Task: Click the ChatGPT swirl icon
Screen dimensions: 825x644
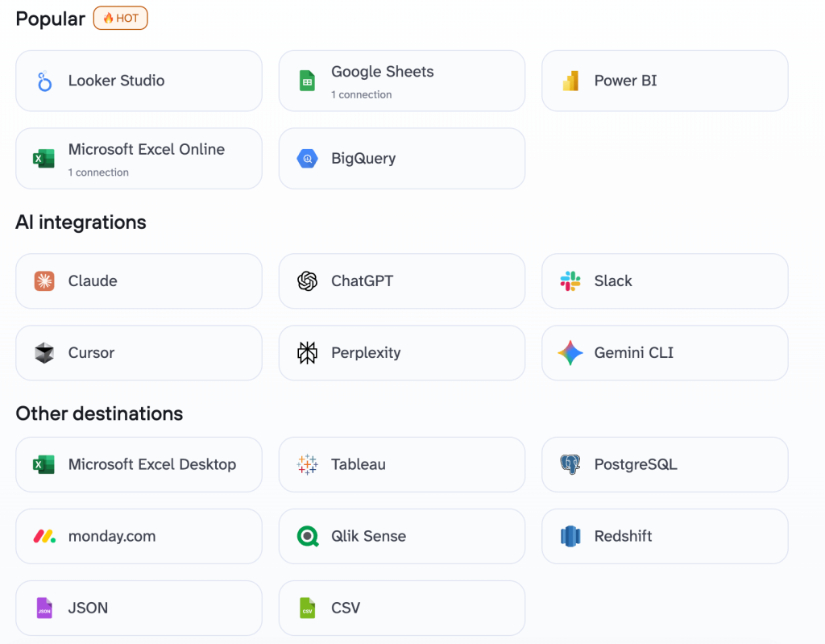Action: [x=307, y=281]
